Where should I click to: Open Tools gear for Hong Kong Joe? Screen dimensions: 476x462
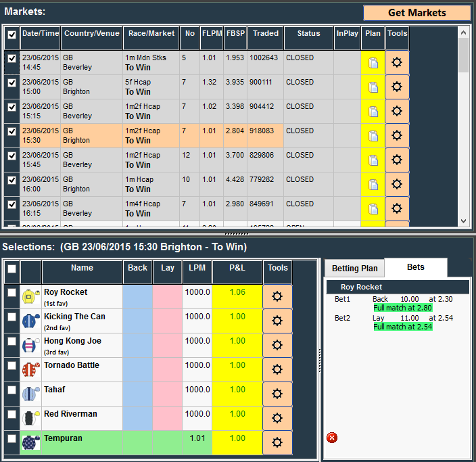(277, 345)
